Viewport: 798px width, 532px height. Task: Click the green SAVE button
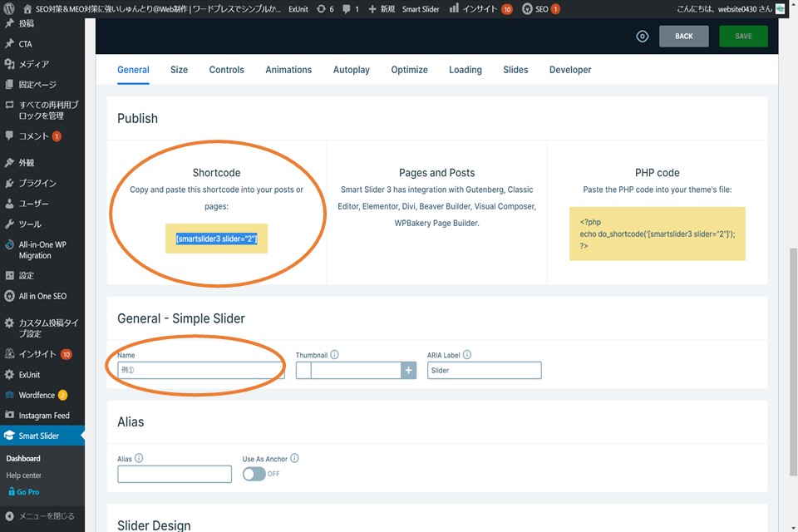743,36
